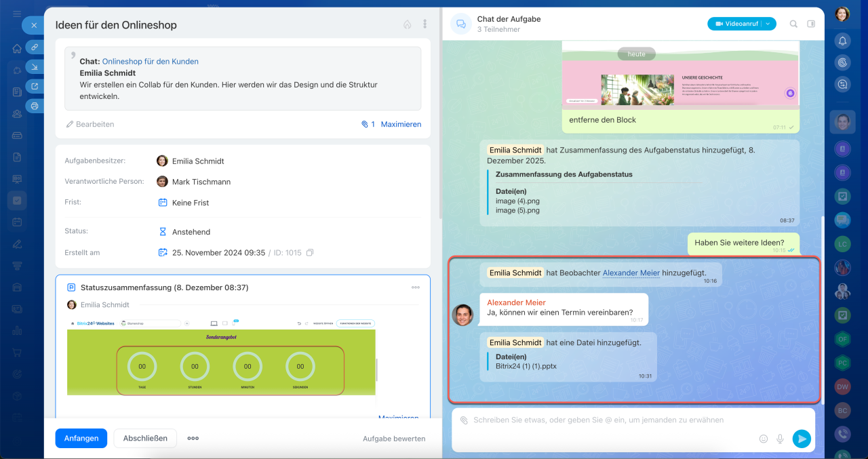Screen dimensions: 868x459
Task: Open the task in a new window
Action: 34,86
